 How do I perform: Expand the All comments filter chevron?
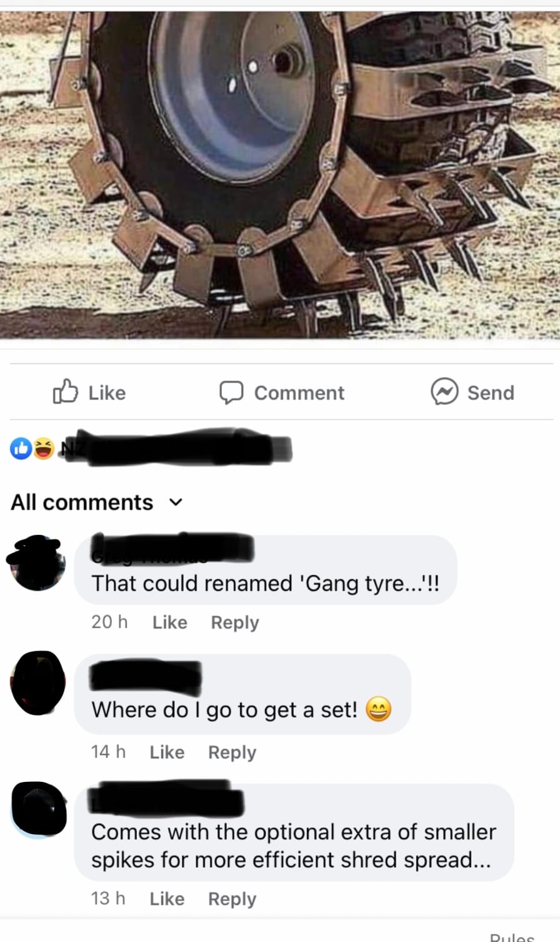click(177, 502)
